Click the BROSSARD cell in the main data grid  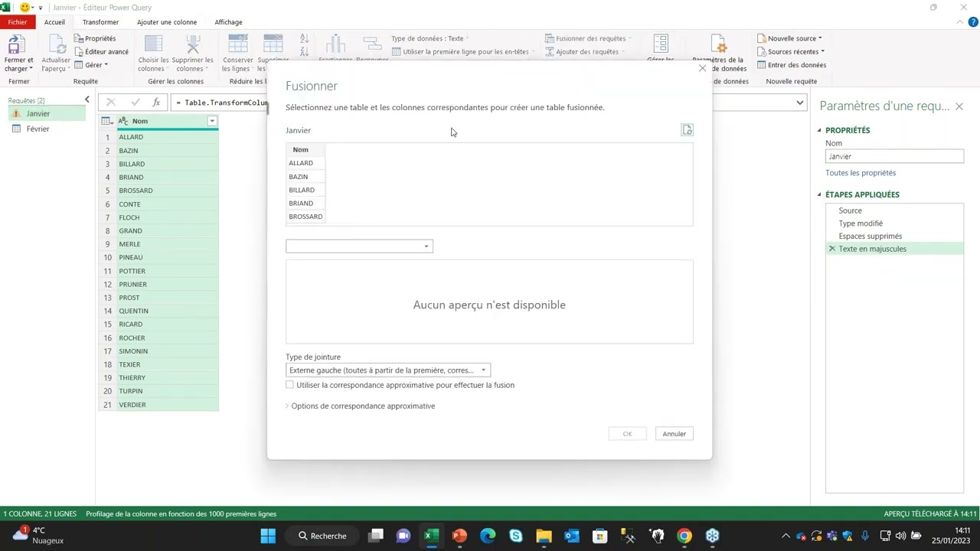pos(167,191)
